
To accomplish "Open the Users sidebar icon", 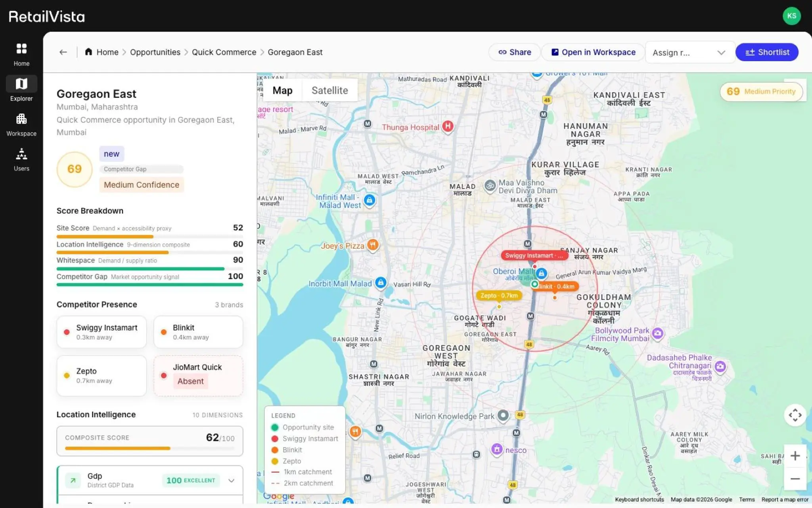I will [x=21, y=154].
